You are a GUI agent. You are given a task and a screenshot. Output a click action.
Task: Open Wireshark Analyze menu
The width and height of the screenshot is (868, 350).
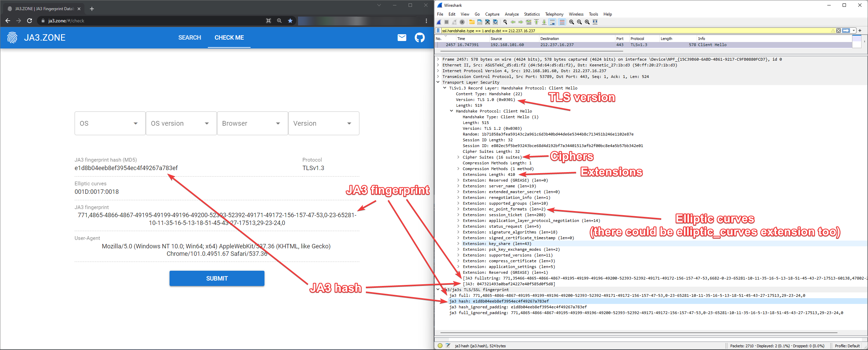click(512, 14)
